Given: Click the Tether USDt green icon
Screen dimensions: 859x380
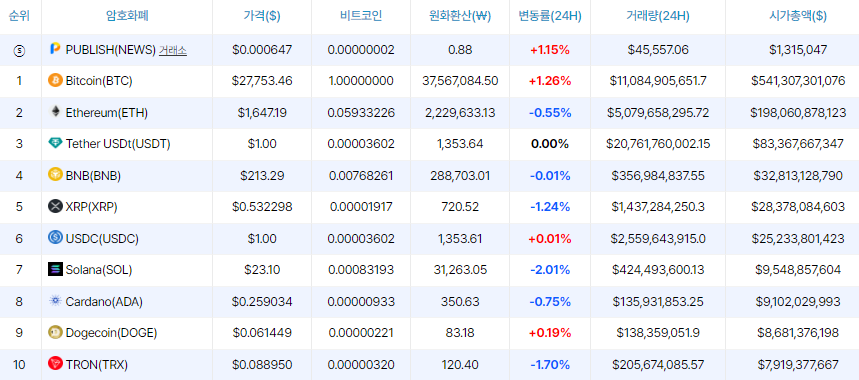Looking at the screenshot, I should click(55, 144).
